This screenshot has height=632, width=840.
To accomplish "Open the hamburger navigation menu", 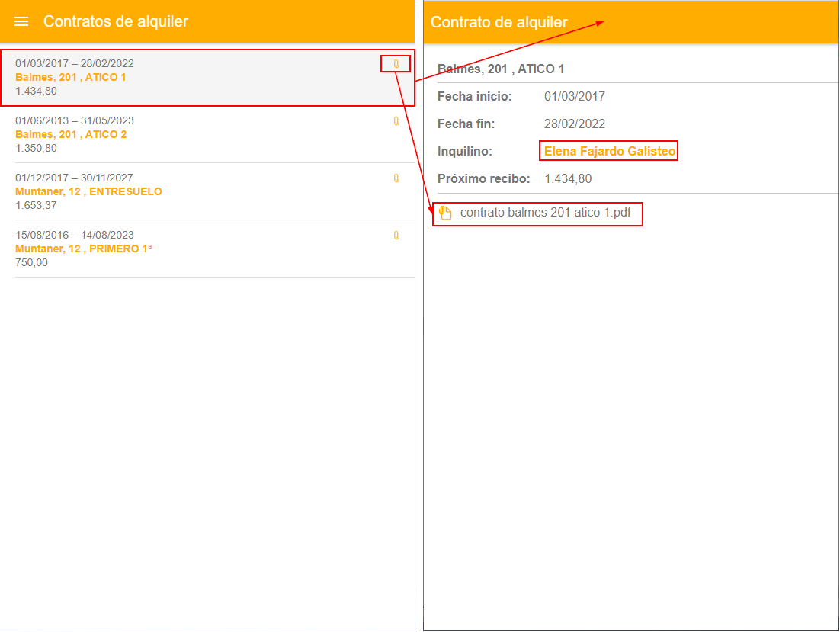I will point(21,21).
